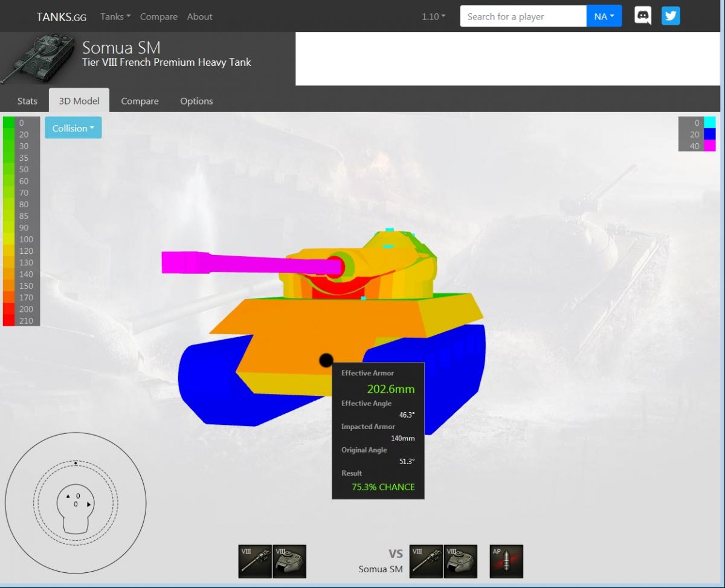725x588 pixels.
Task: Click the upward triangle in the angle widget
Action: [68, 496]
